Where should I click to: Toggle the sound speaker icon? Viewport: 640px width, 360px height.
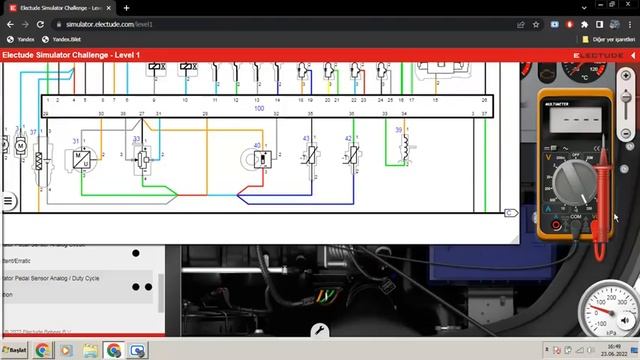pos(625,320)
